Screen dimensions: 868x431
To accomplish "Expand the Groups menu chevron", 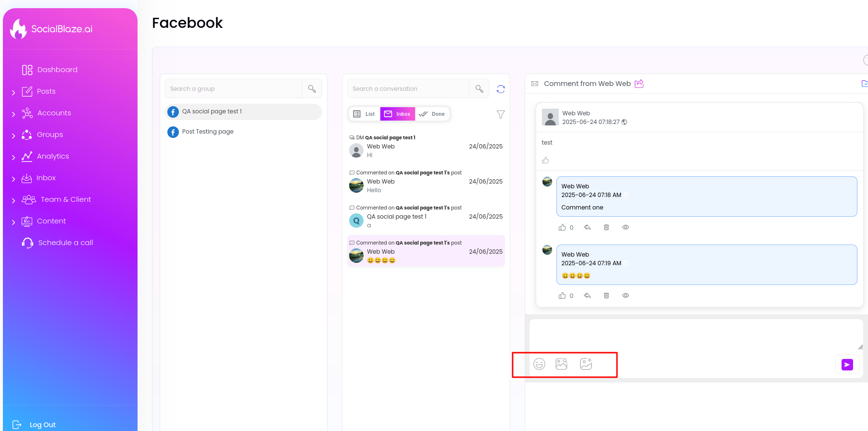I will 13,135.
